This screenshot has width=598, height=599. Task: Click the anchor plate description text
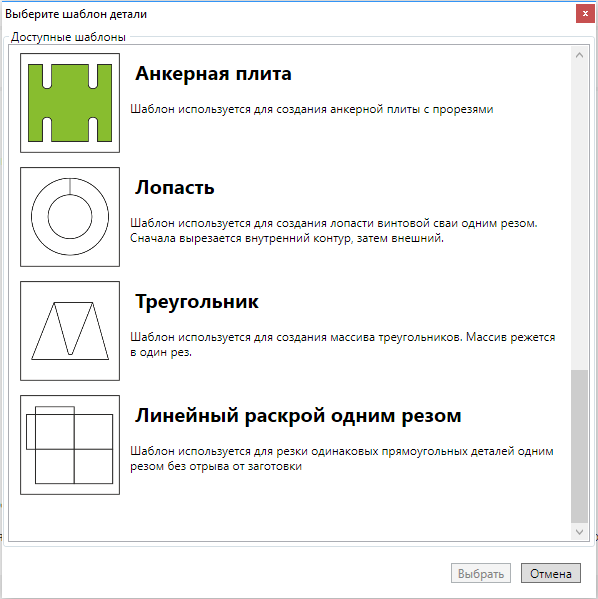pos(311,109)
